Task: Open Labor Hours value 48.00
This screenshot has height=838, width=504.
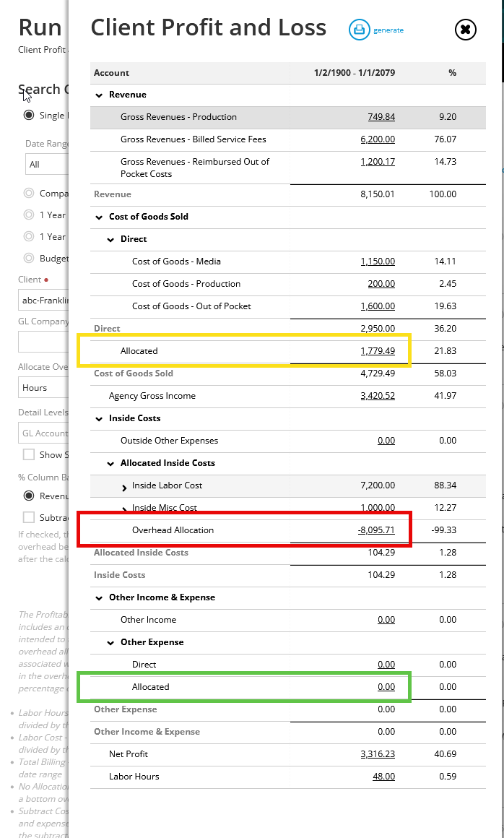Action: [x=383, y=777]
